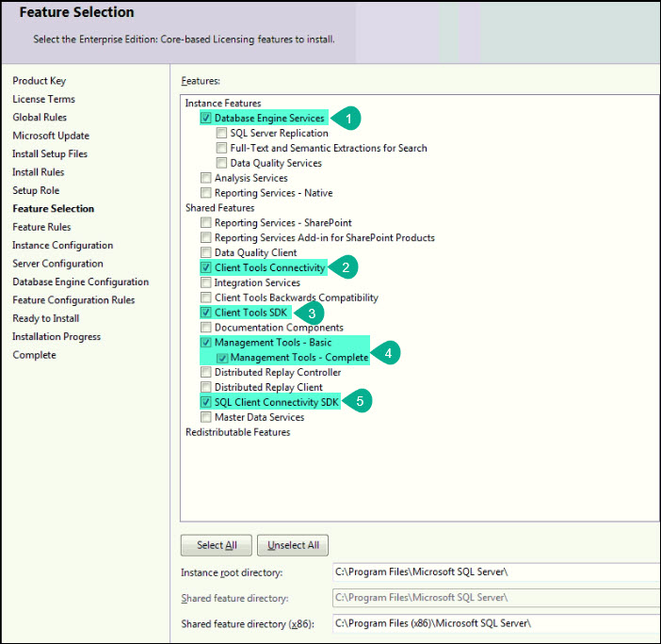This screenshot has height=644, width=661.
Task: Select the Ready to Install step
Action: pos(46,318)
